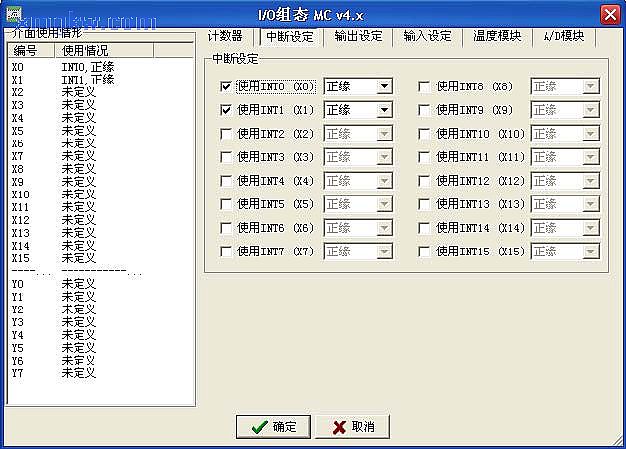
Task: Uncheck the 使用INT1 (X1) checkbox
Action: point(226,110)
